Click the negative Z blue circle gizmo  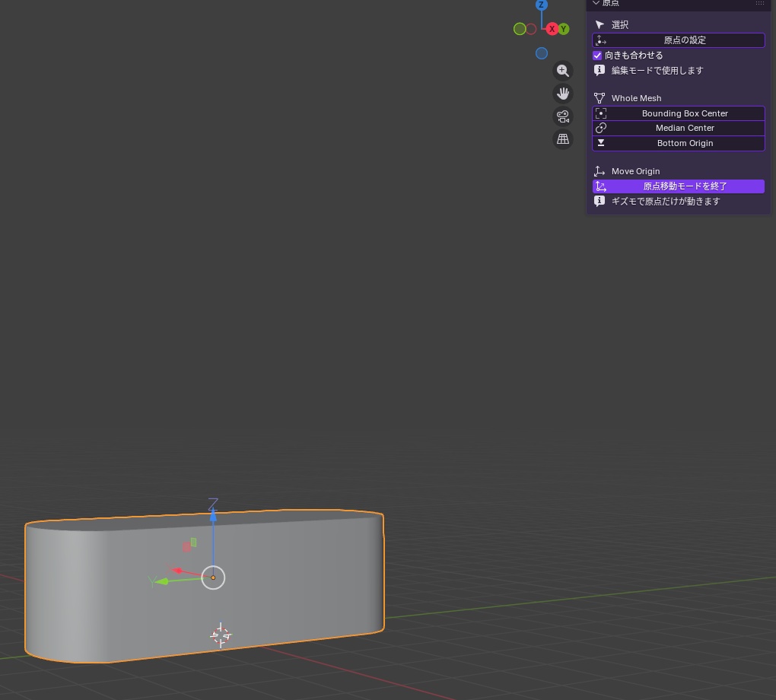(x=542, y=53)
